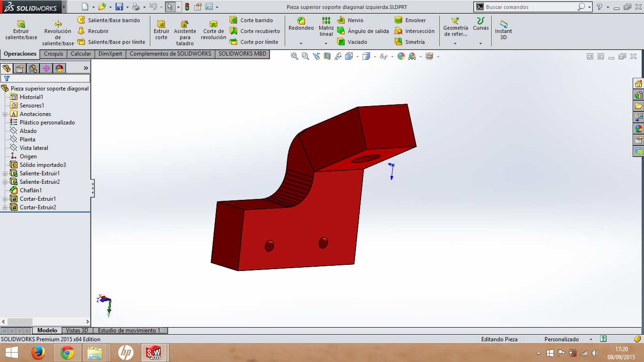Select the Nervio rib tool

[x=350, y=20]
